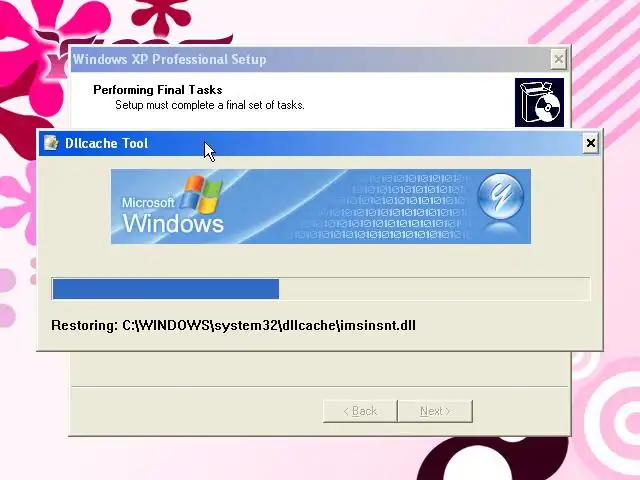Close the Windows XP Professional Setup window
Image resolution: width=640 pixels, height=480 pixels.
558,60
